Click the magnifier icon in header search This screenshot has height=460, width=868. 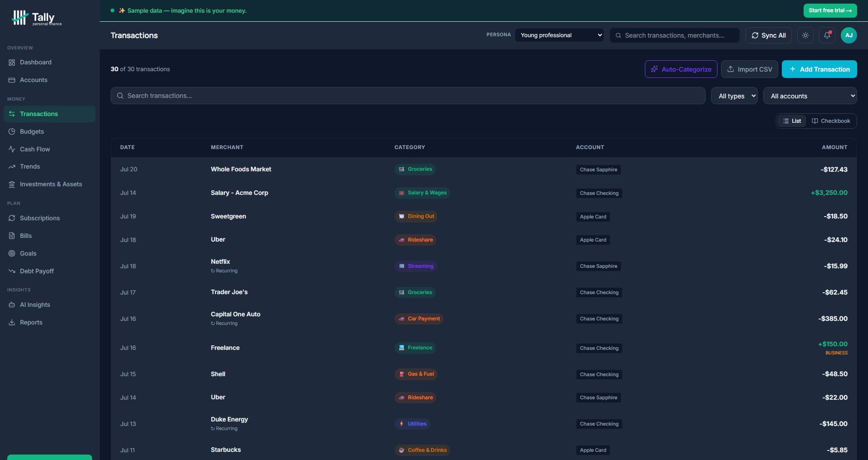point(618,35)
